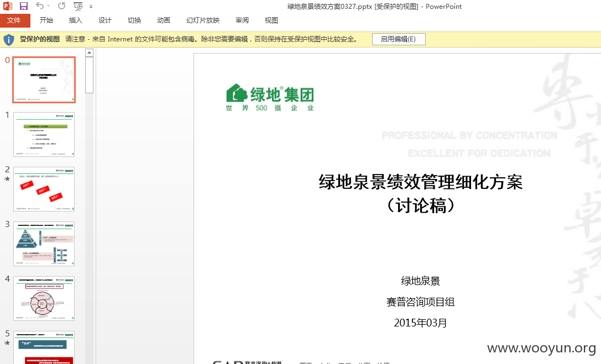Switch to the 审阅 ribbon tab
The image size is (601, 364).
pyautogui.click(x=242, y=20)
